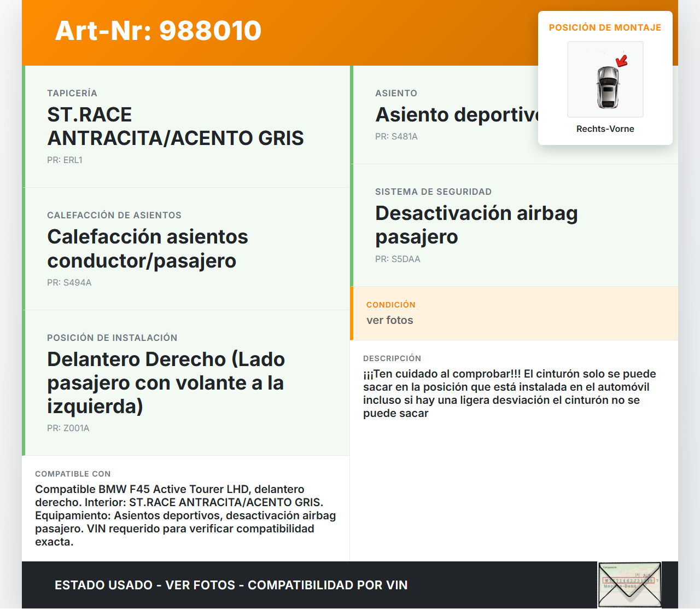Screen dimensions: 700x609
Task: Open the envelope icon with the VIN document
Action: pos(629,584)
